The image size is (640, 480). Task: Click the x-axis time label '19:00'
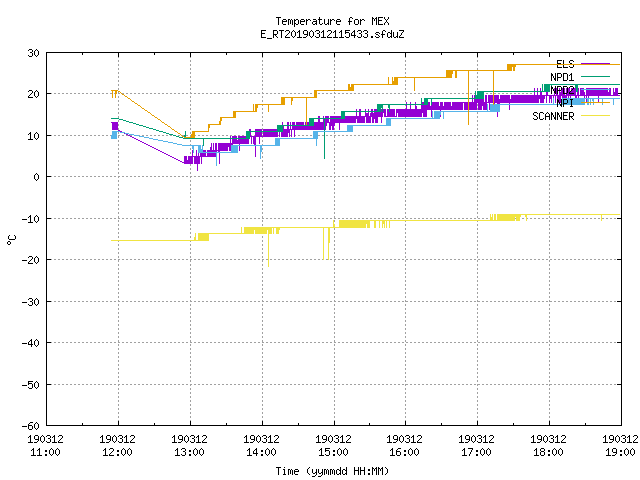(x=620, y=452)
